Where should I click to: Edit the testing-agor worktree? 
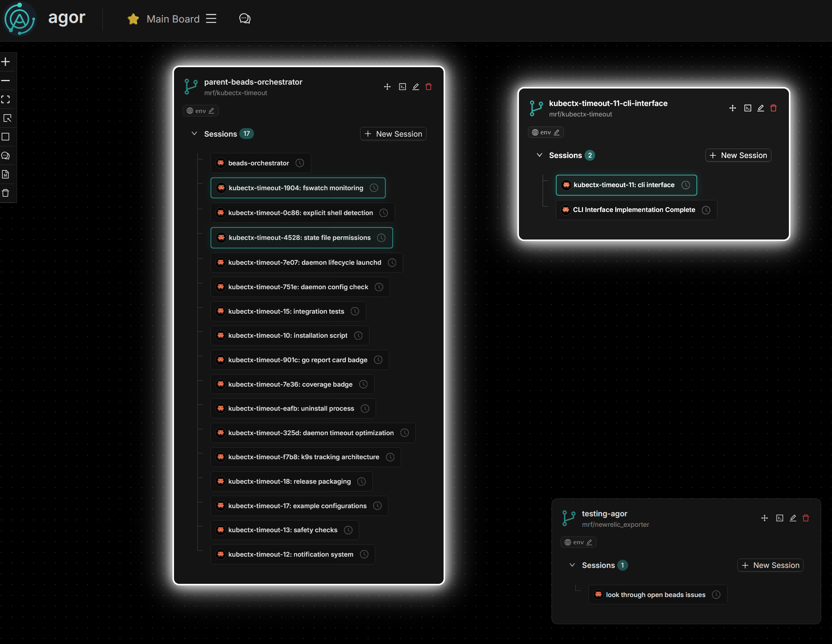793,518
